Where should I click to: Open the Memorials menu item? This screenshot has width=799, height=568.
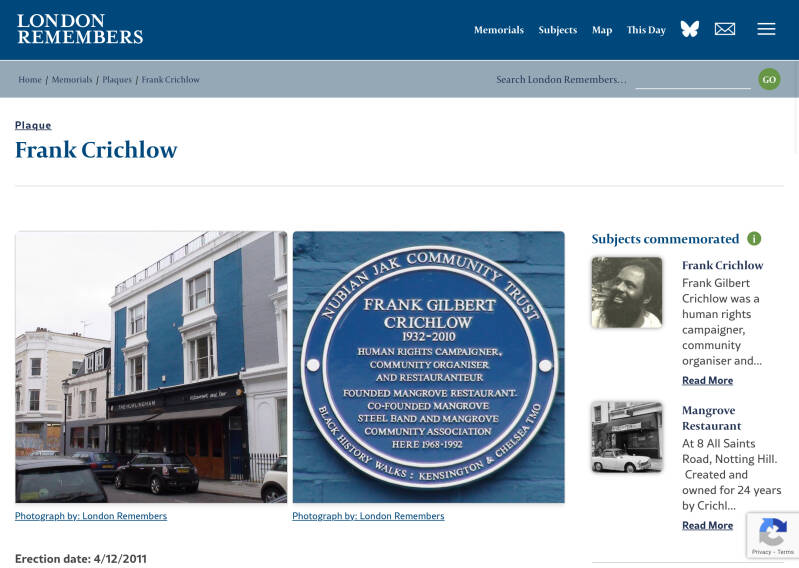(499, 30)
